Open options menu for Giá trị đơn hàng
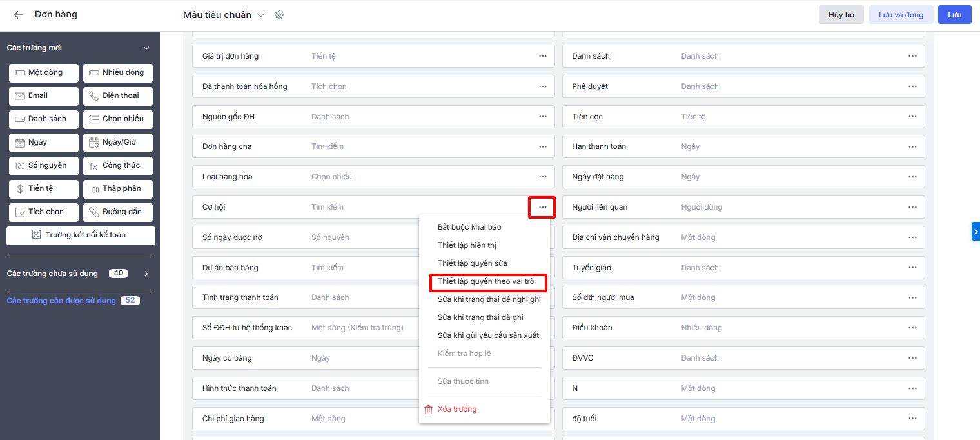The height and width of the screenshot is (440, 980). pyautogui.click(x=543, y=56)
